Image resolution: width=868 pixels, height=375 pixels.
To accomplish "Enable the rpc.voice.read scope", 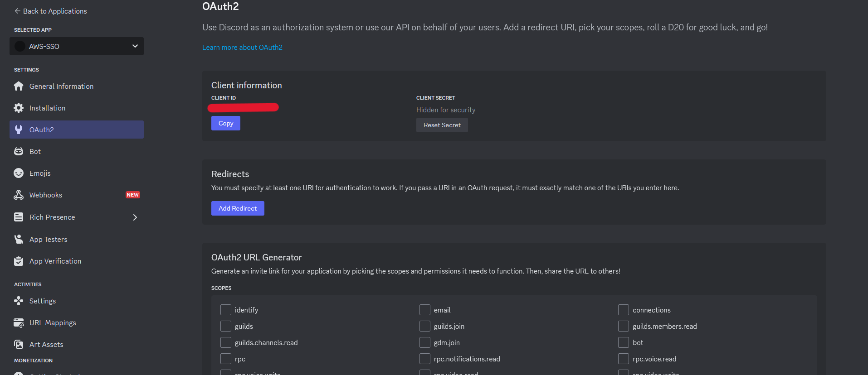I will point(624,359).
